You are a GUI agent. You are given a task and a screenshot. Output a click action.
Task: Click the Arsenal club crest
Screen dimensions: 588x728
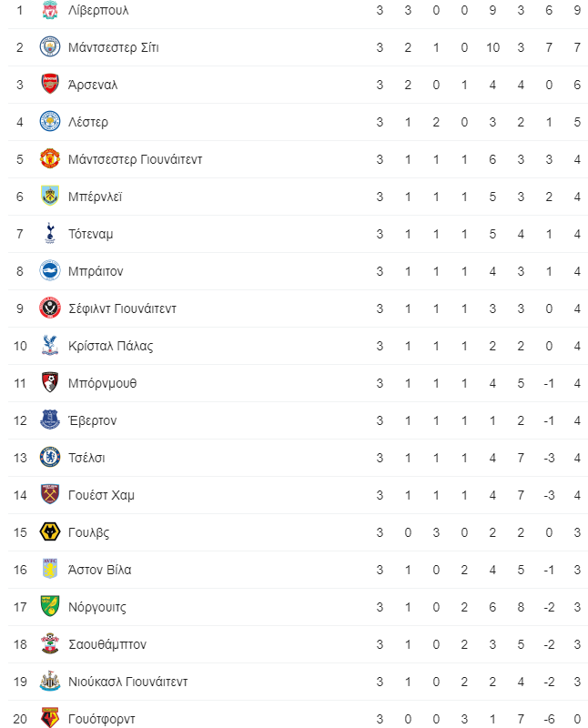click(50, 85)
